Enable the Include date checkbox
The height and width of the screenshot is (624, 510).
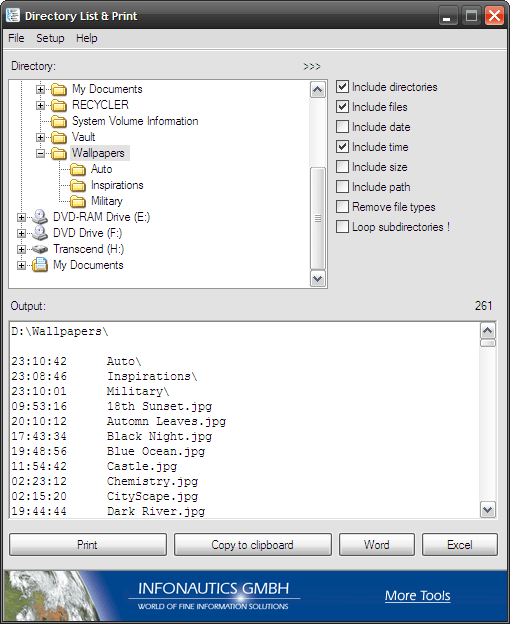point(342,127)
